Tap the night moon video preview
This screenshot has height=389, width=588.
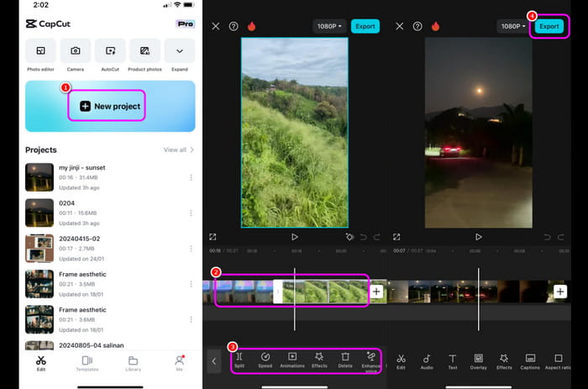coord(479,133)
